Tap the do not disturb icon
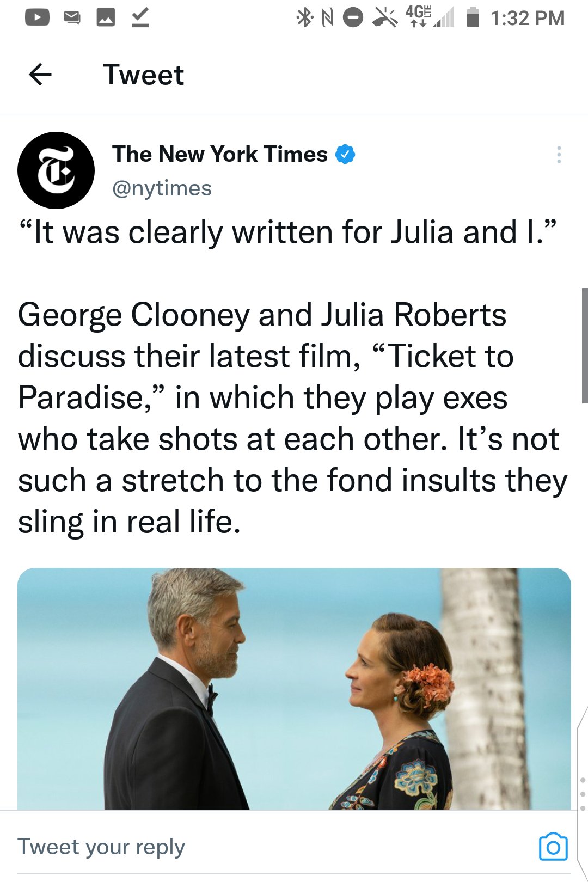This screenshot has width=588, height=882. 353,17
